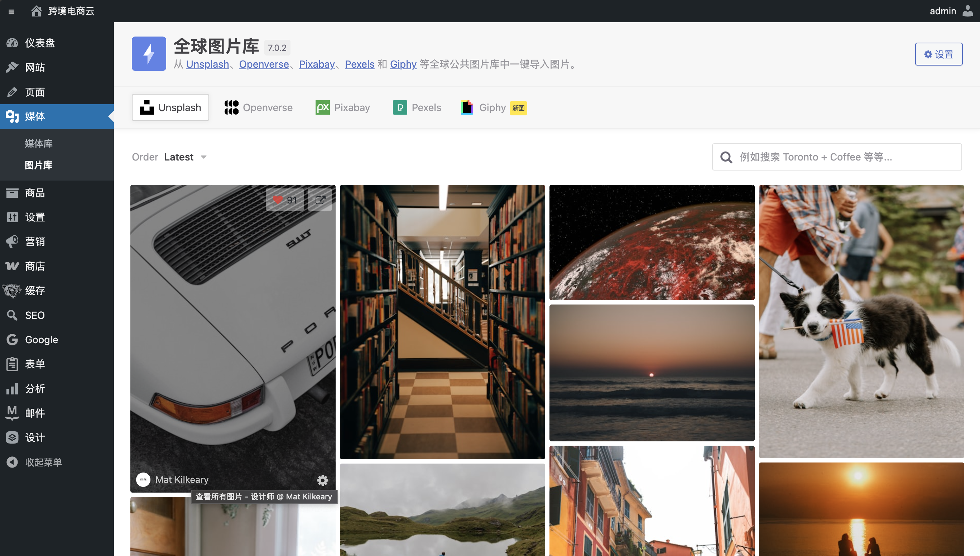Follow the Openverse link in description

click(x=264, y=64)
